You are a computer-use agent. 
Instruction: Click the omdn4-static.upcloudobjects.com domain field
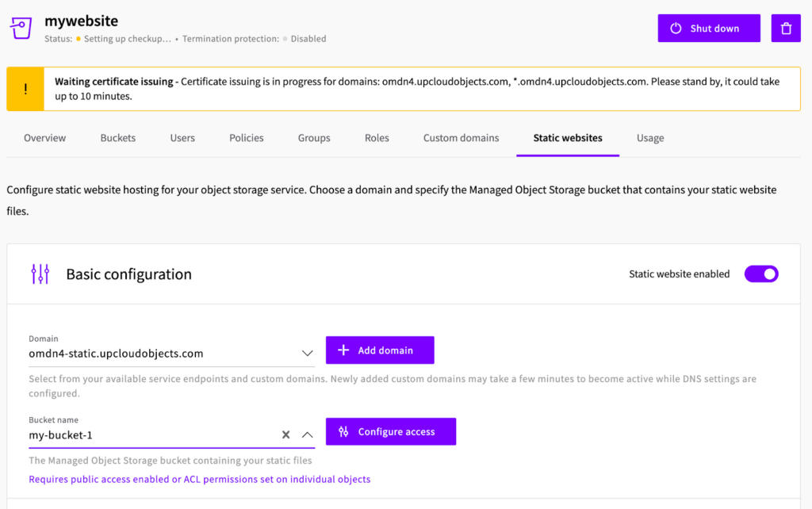click(171, 353)
